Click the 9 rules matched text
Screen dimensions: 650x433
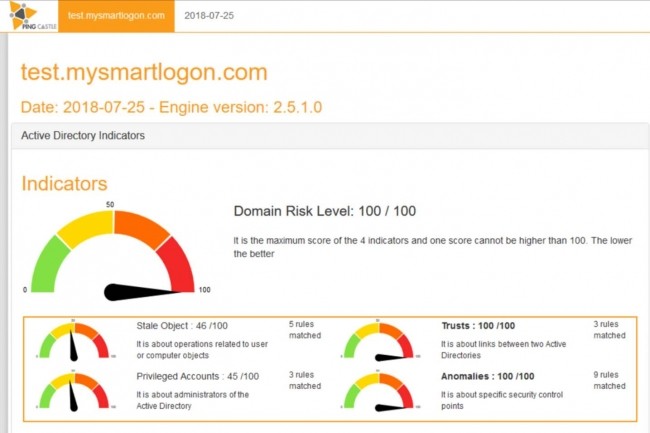pos(609,380)
